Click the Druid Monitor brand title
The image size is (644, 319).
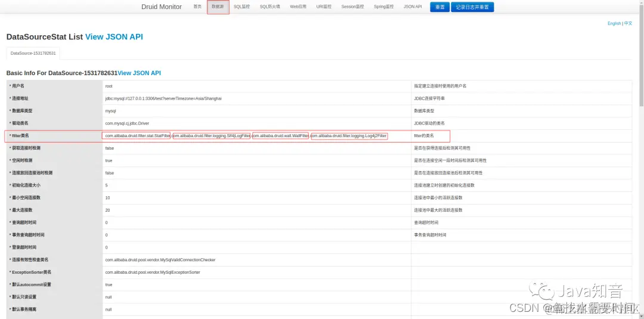click(x=162, y=7)
